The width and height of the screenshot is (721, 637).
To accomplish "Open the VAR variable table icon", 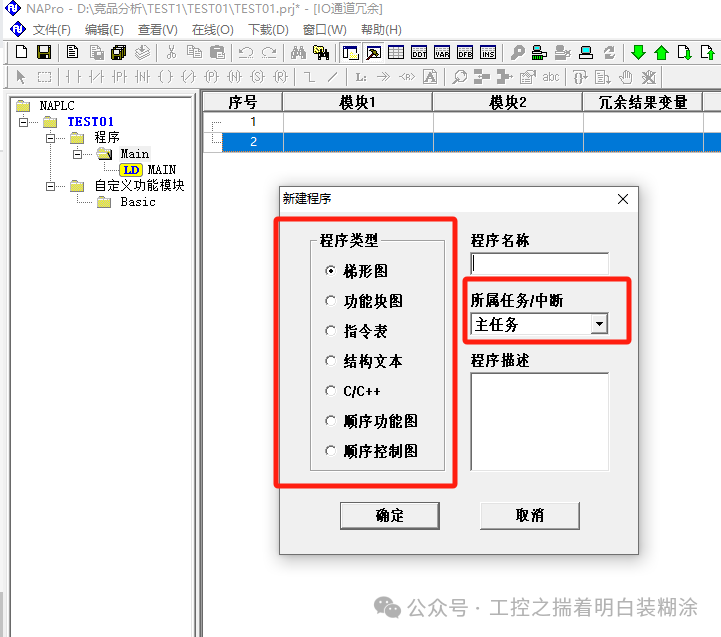I will point(441,52).
